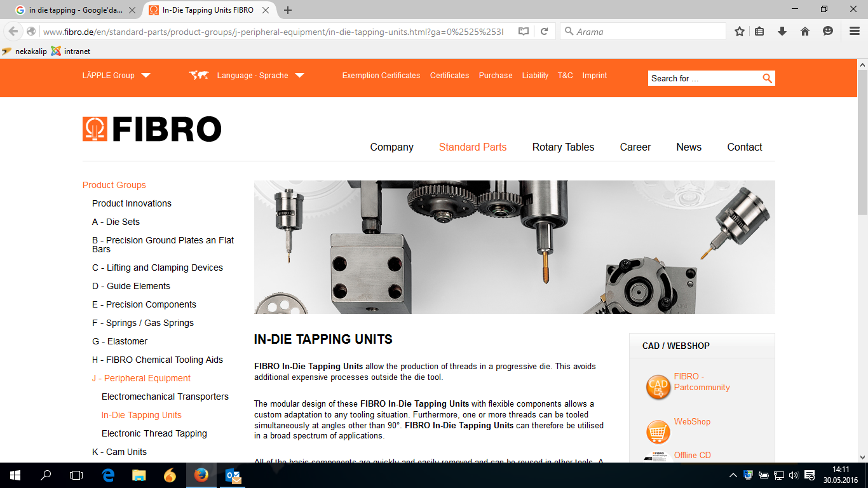
Task: Click the site Search for input field
Action: pos(704,78)
